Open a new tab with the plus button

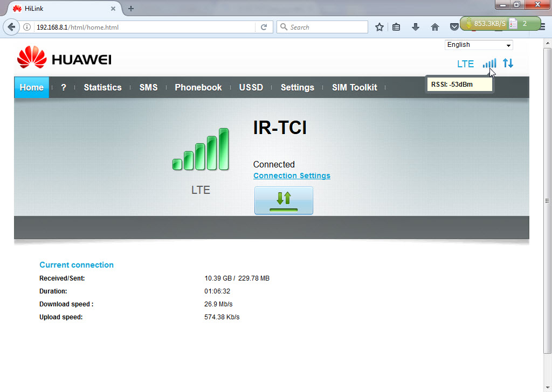131,9
